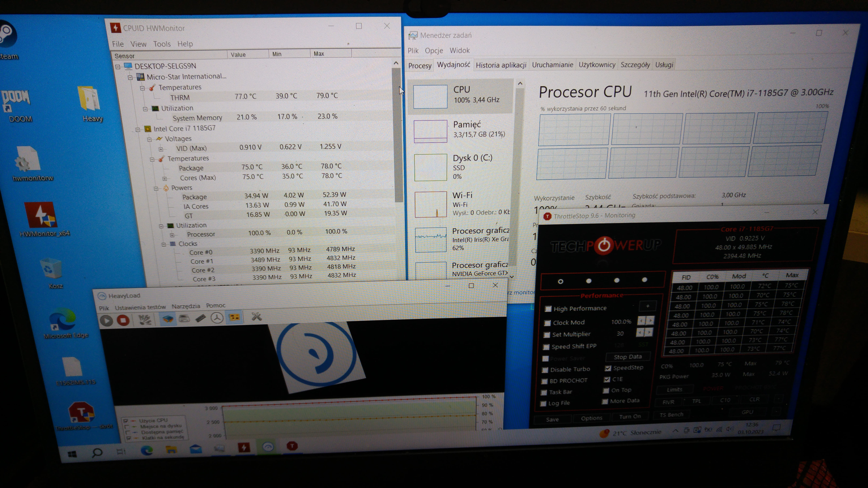Screen dimensions: 868x488
Task: Enable Clock Mod checkbox
Action: click(548, 323)
